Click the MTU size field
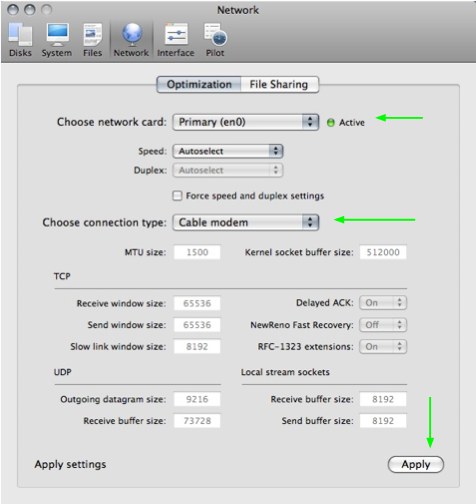The height and width of the screenshot is (504, 476). click(197, 252)
